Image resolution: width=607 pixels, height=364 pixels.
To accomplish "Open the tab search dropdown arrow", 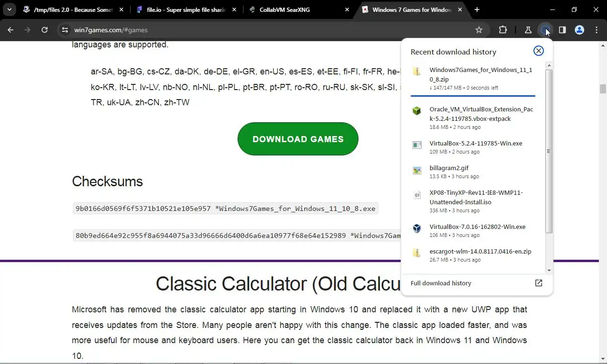I will pyautogui.click(x=9, y=9).
